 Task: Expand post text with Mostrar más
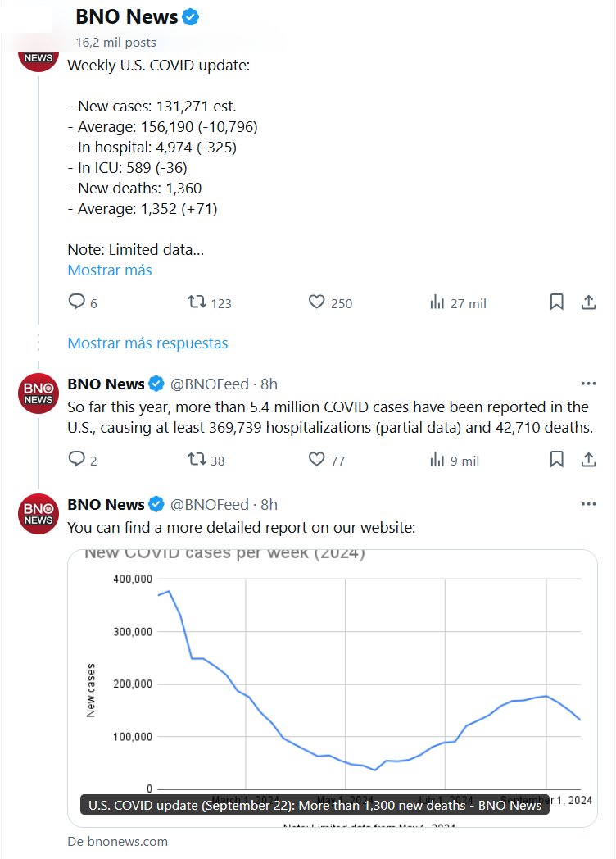coord(110,270)
